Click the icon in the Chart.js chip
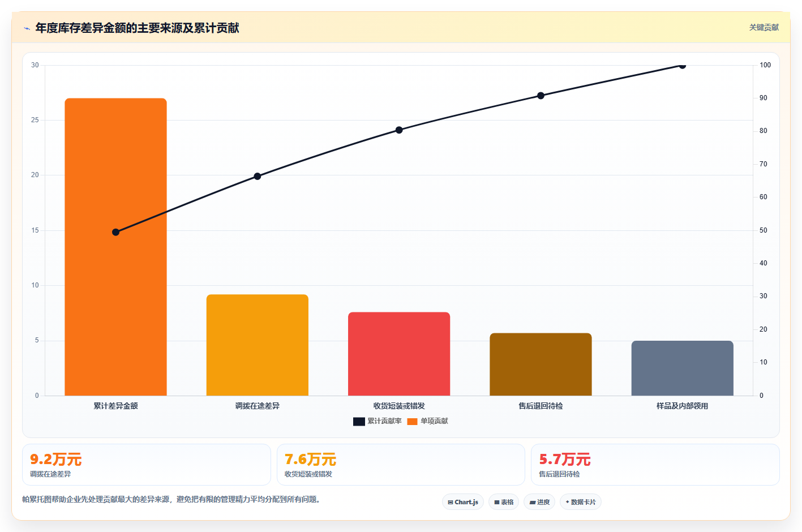Image resolution: width=802 pixels, height=532 pixels. (x=451, y=503)
